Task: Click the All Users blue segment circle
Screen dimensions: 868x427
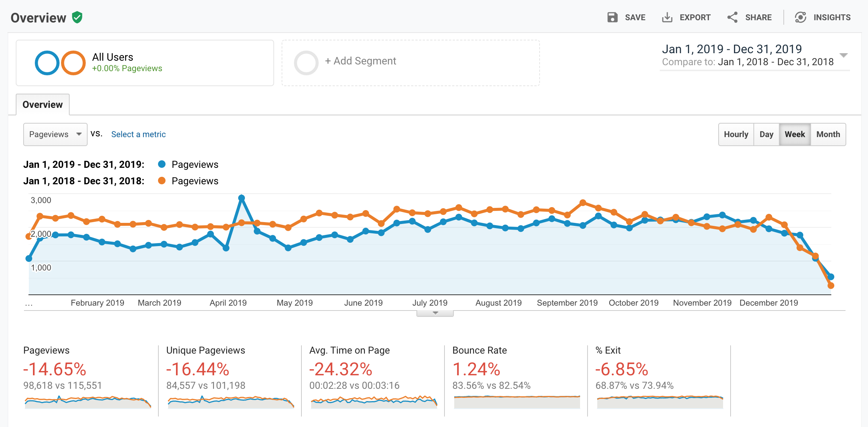Action: 47,63
